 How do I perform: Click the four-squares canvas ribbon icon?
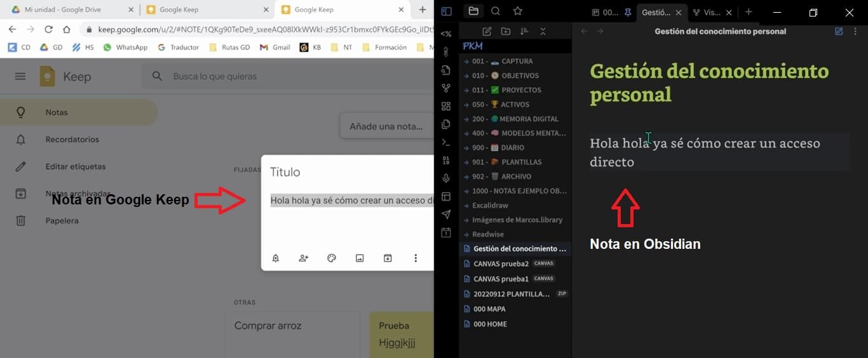446,106
